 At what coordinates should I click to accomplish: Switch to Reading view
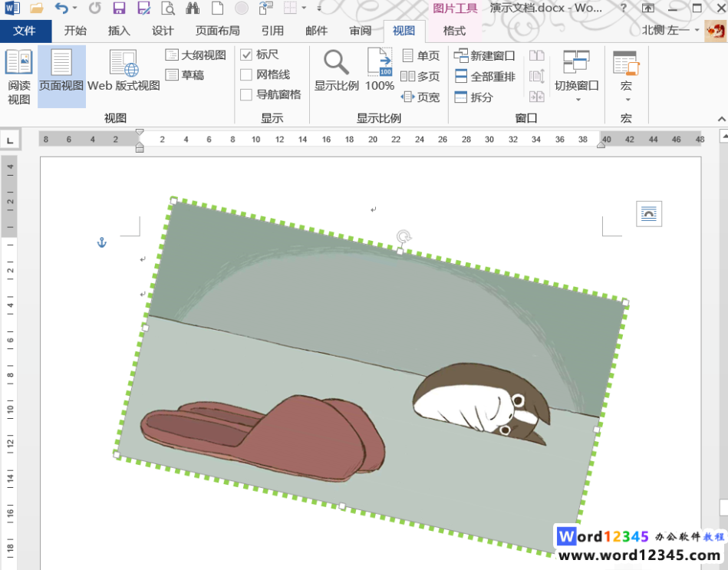18,77
